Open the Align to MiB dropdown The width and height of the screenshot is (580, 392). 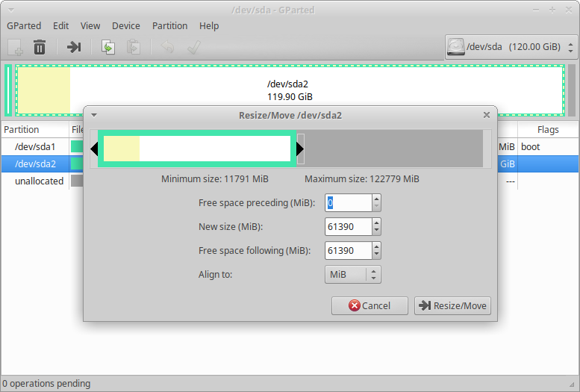tap(352, 275)
